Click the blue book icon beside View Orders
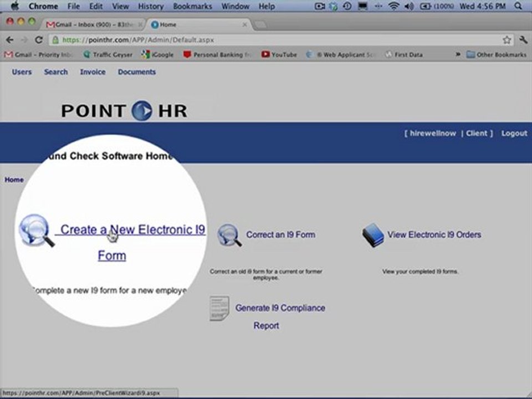 click(373, 235)
